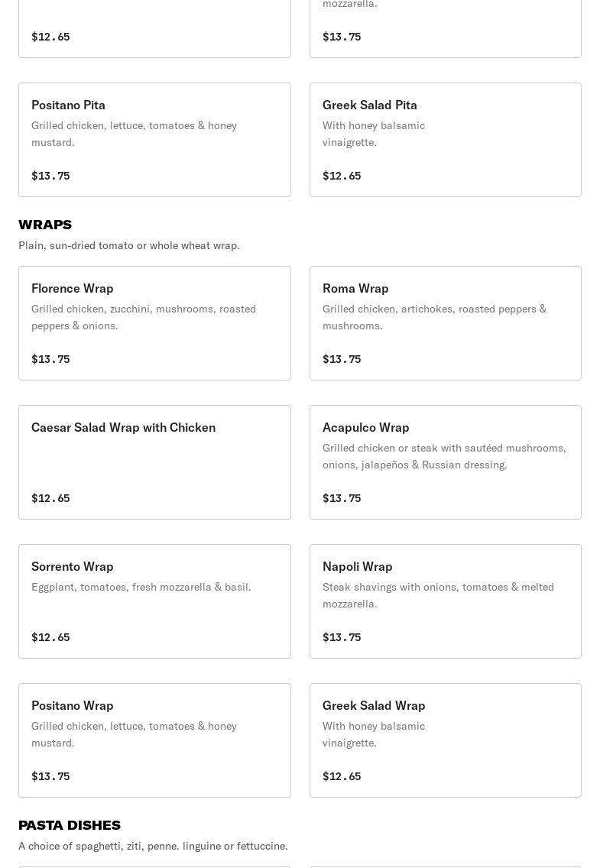This screenshot has height=868, width=600.
Task: Click the Positano Wrap description text
Action: click(134, 734)
